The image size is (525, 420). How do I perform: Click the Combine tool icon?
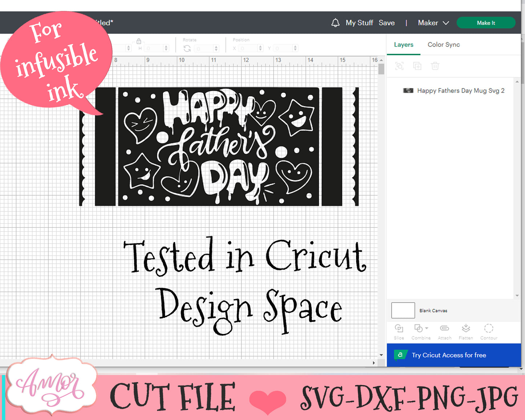point(419,329)
